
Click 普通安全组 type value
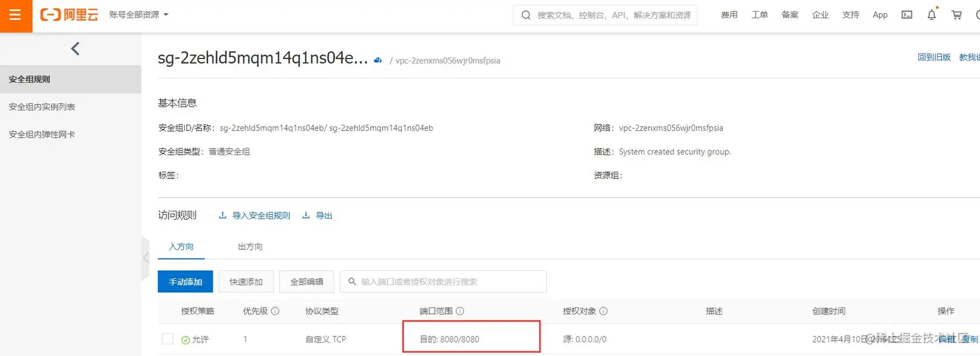coord(229,152)
